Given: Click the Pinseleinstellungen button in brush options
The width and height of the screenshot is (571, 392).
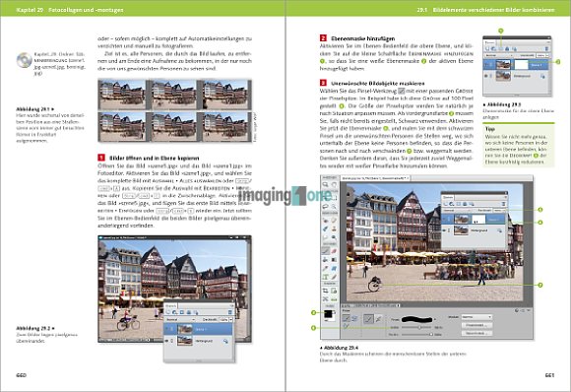Looking at the screenshot, I should click(x=476, y=325).
